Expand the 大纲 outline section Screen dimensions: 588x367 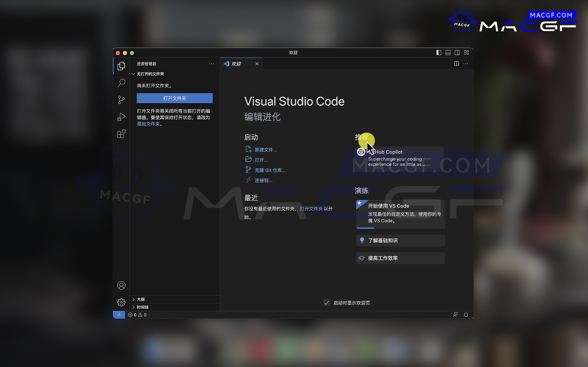pos(141,299)
